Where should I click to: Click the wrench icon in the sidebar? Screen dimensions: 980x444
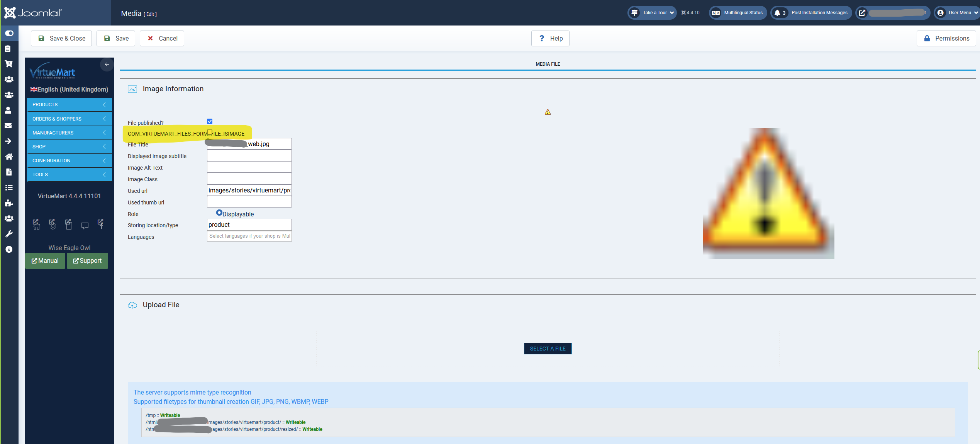pyautogui.click(x=8, y=234)
